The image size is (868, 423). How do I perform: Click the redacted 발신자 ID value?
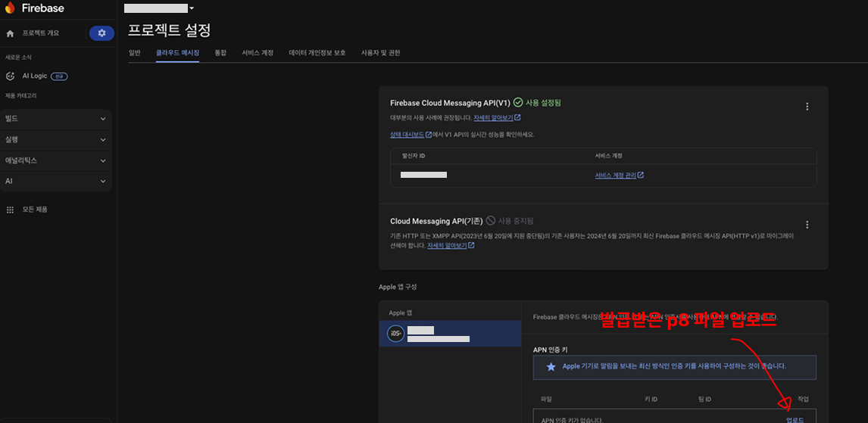tap(423, 175)
